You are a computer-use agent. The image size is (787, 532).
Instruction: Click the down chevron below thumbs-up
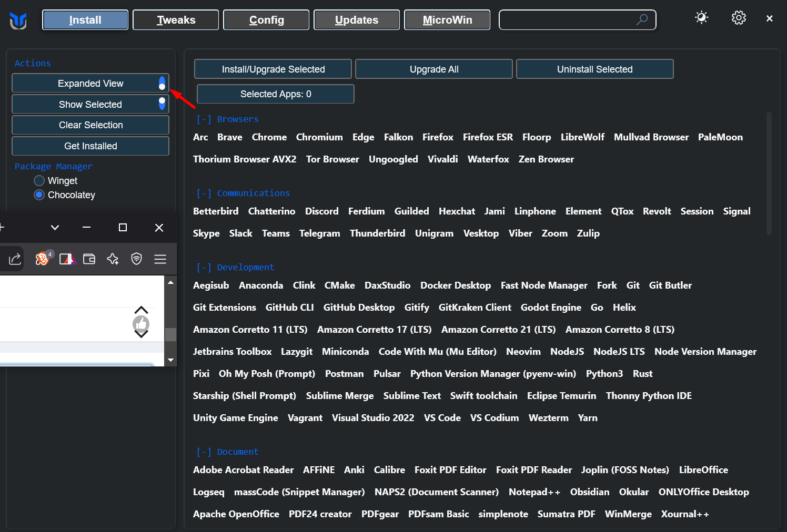coord(141,333)
